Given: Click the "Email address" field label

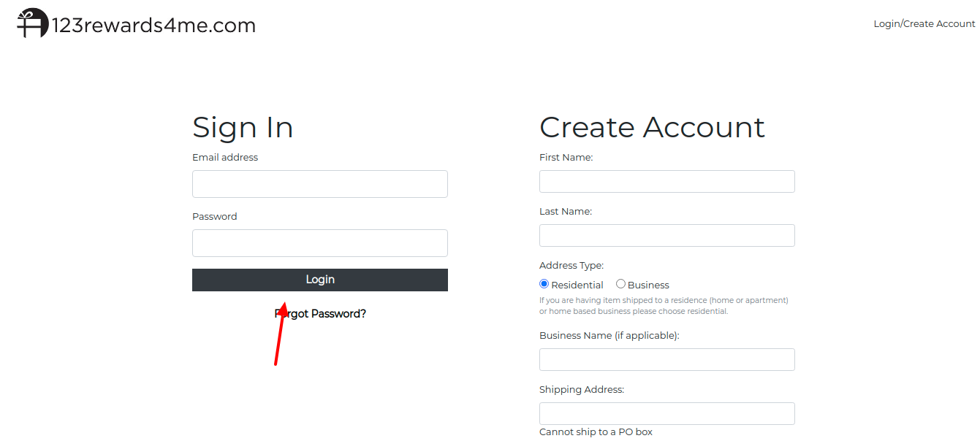Looking at the screenshot, I should coord(225,158).
